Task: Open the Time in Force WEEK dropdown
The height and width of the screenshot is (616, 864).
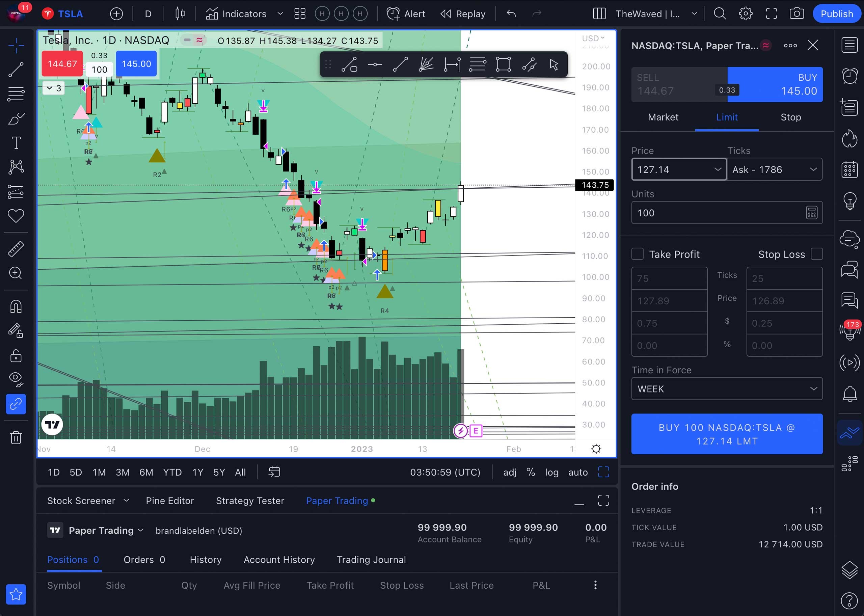Action: click(727, 389)
